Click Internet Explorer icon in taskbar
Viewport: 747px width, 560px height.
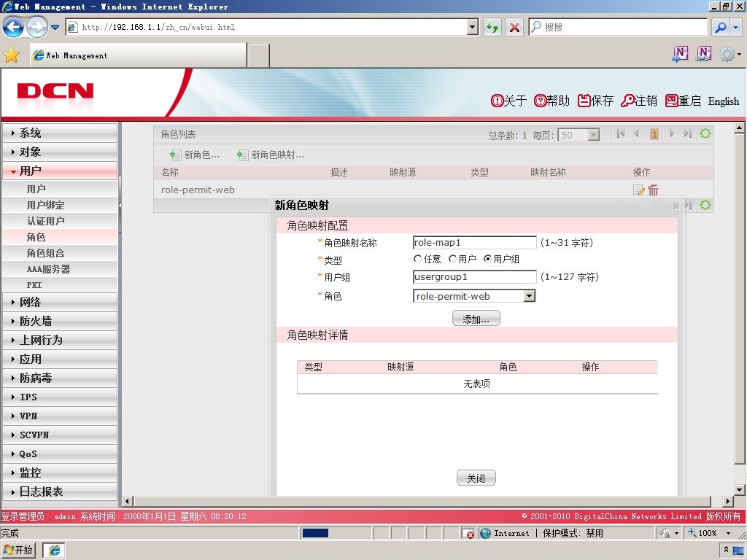tap(54, 551)
